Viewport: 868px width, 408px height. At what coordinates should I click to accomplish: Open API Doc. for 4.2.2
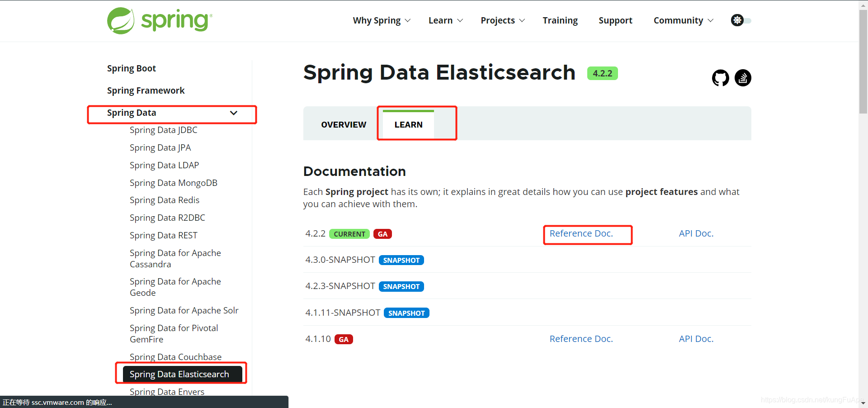click(x=696, y=233)
